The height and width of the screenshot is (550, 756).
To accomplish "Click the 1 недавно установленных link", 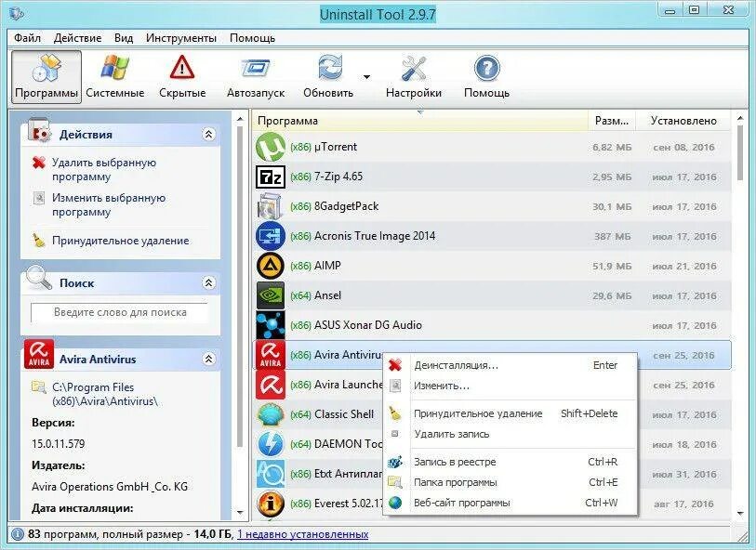I will (x=303, y=534).
